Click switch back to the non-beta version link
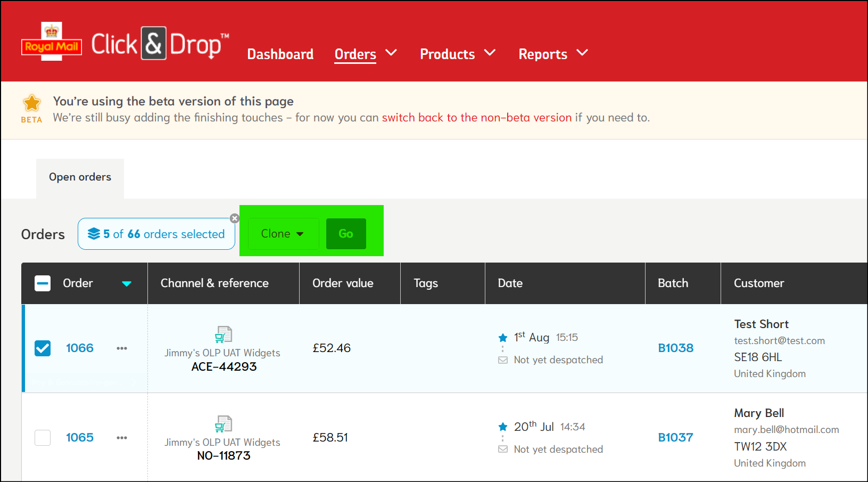Viewport: 868px width, 482px height. [x=476, y=118]
